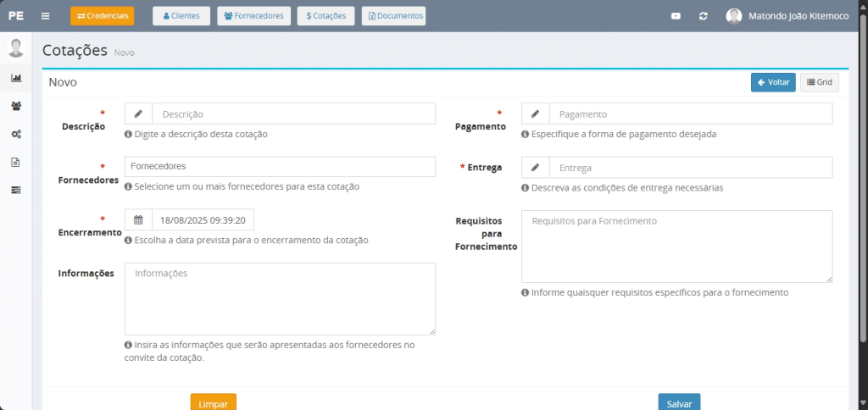Click info icon under Encerramento field
The image size is (868, 410).
point(129,240)
